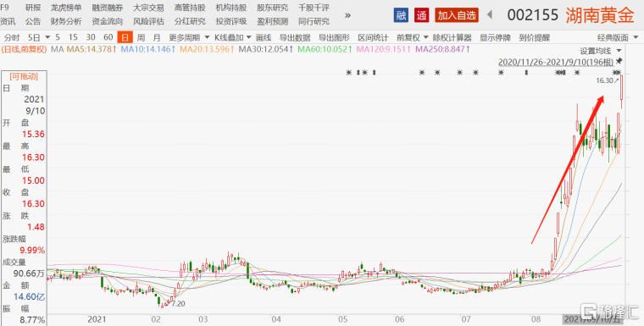Click the 可拖动 draggable panel header
This screenshot has width=644, height=326.
click(24, 76)
